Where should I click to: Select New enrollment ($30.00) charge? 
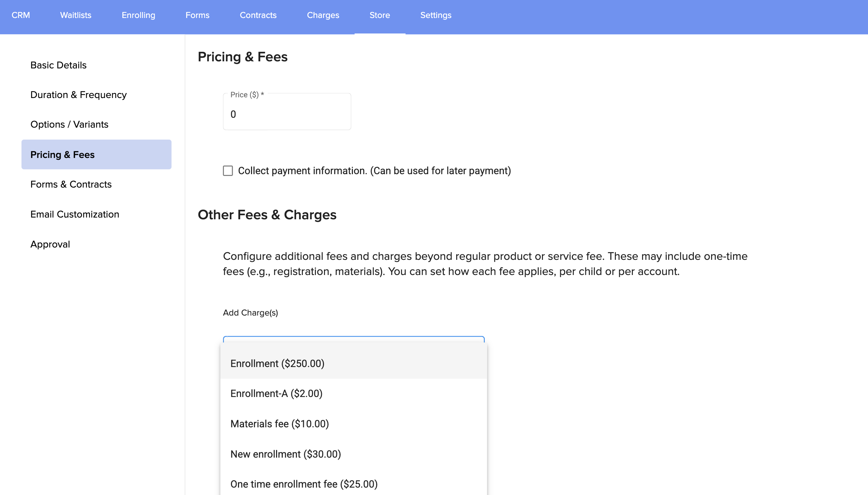tap(286, 454)
